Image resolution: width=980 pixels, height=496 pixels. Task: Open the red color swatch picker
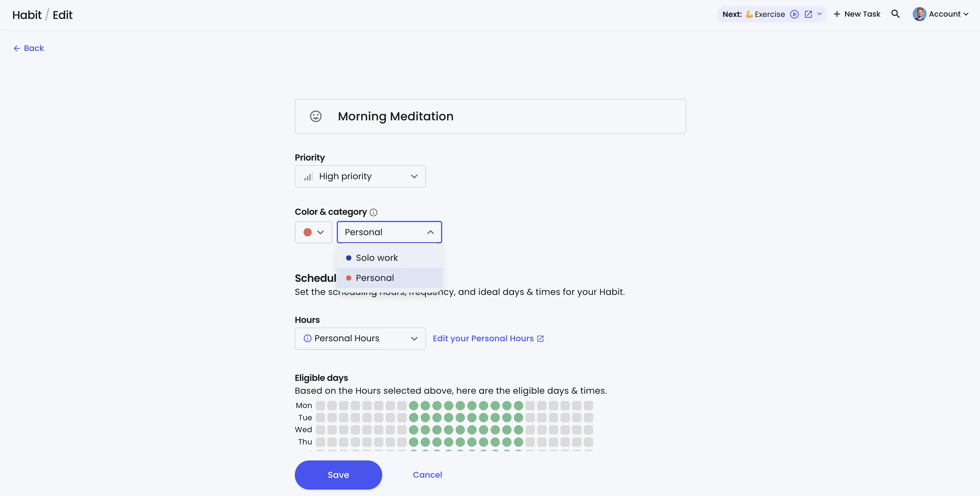[313, 232]
